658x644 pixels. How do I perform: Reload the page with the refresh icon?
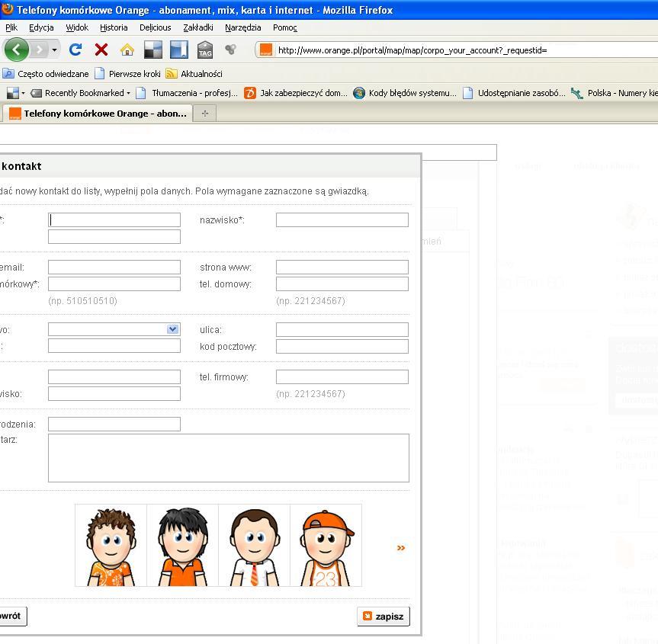75,50
